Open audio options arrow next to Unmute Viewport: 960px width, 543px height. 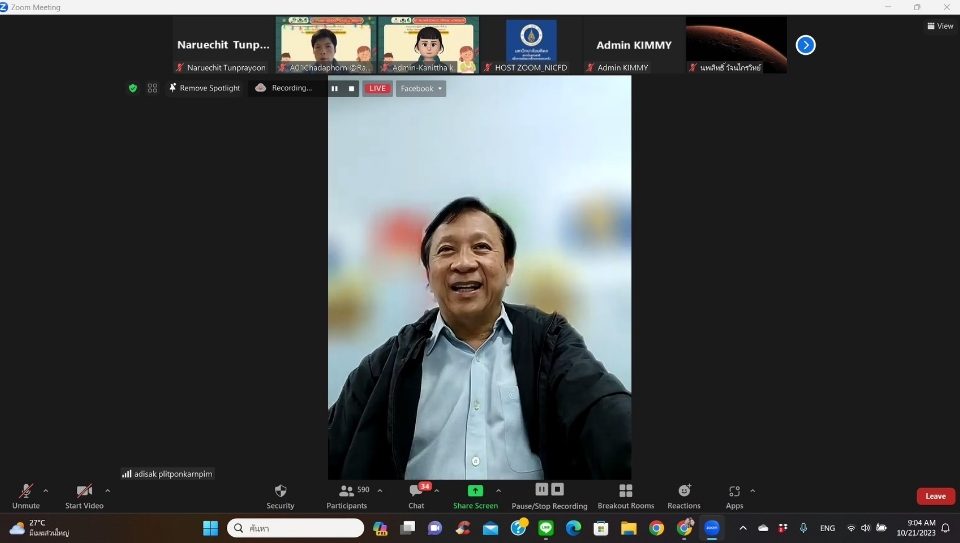click(x=46, y=491)
